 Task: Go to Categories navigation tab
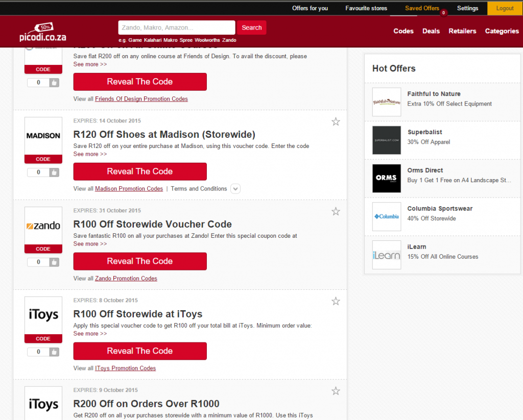[x=502, y=31]
